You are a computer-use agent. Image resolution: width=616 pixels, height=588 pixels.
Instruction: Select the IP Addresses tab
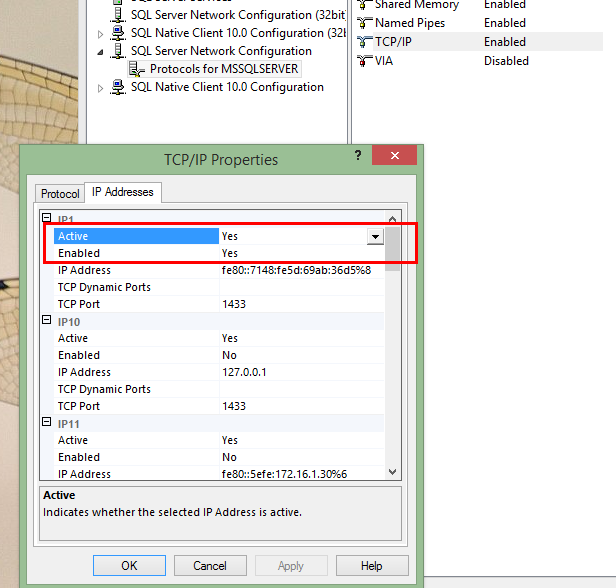122,192
